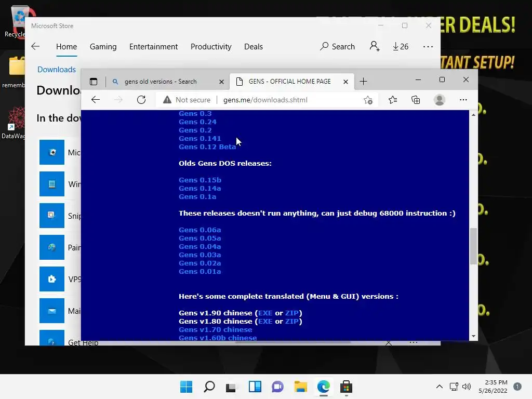The height and width of the screenshot is (399, 532).
Task: Open the Favorites list icon in Edge
Action: [393, 100]
